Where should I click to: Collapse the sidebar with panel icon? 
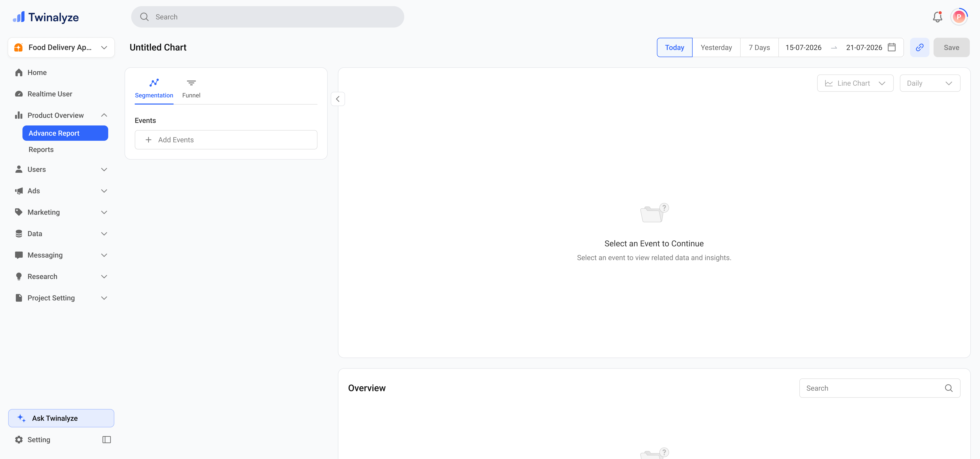click(107, 440)
